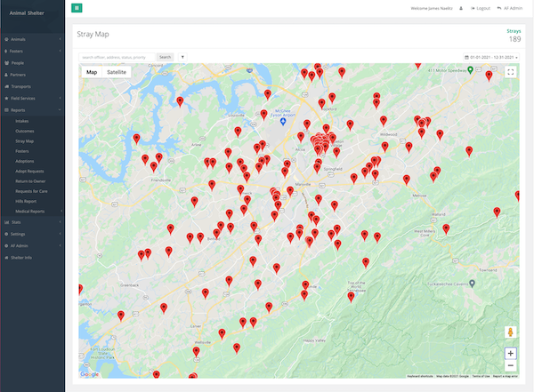Click Terms of Use on map footer
Viewport: 534px width, 392px height.
tap(481, 376)
